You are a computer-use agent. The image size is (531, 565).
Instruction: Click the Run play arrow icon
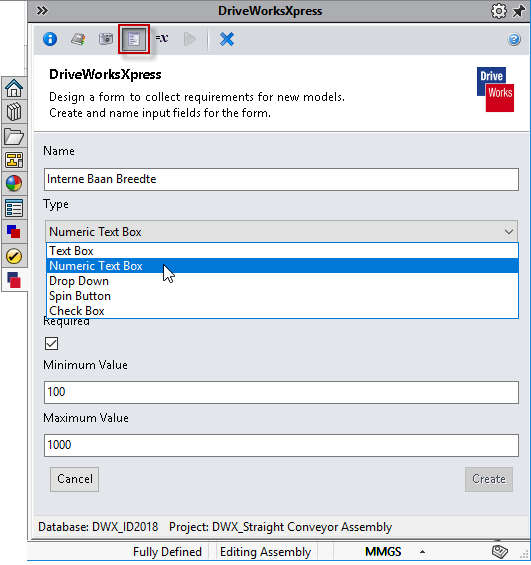190,39
